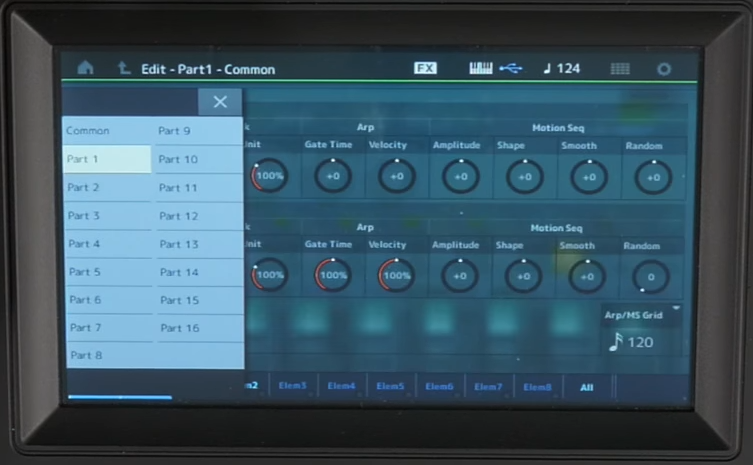Image resolution: width=753 pixels, height=465 pixels.
Task: Switch to the Elem8 tab
Action: [537, 387]
